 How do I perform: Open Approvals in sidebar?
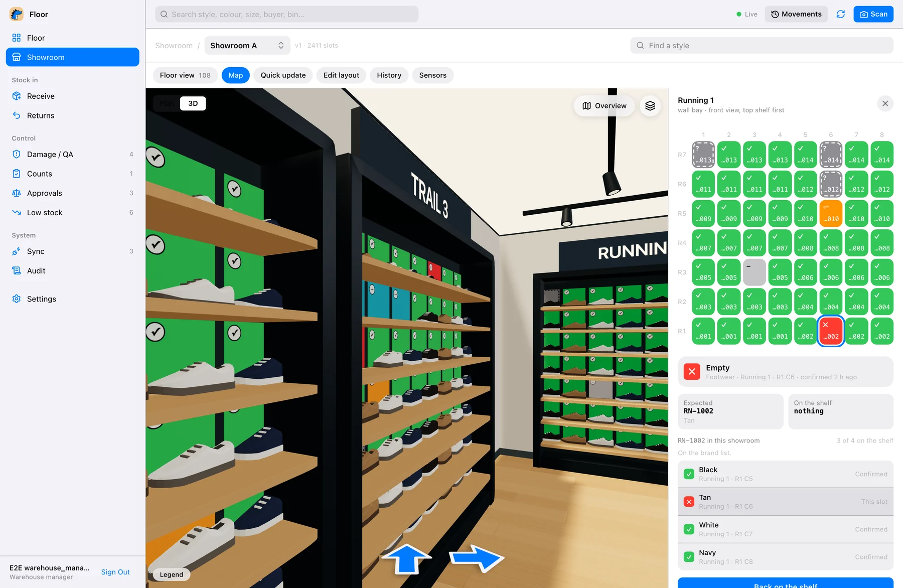coord(73,193)
